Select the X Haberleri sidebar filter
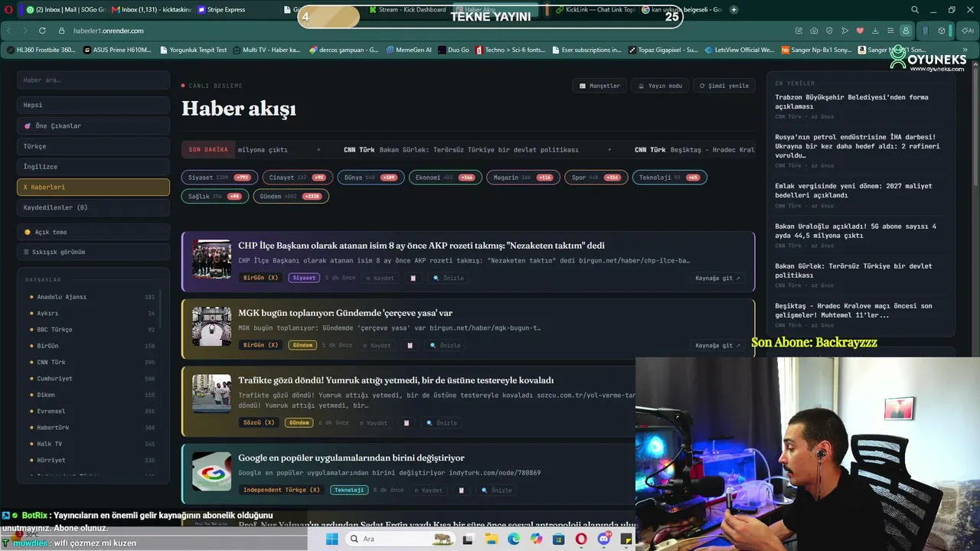Image resolution: width=980 pixels, height=551 pixels. [x=93, y=187]
